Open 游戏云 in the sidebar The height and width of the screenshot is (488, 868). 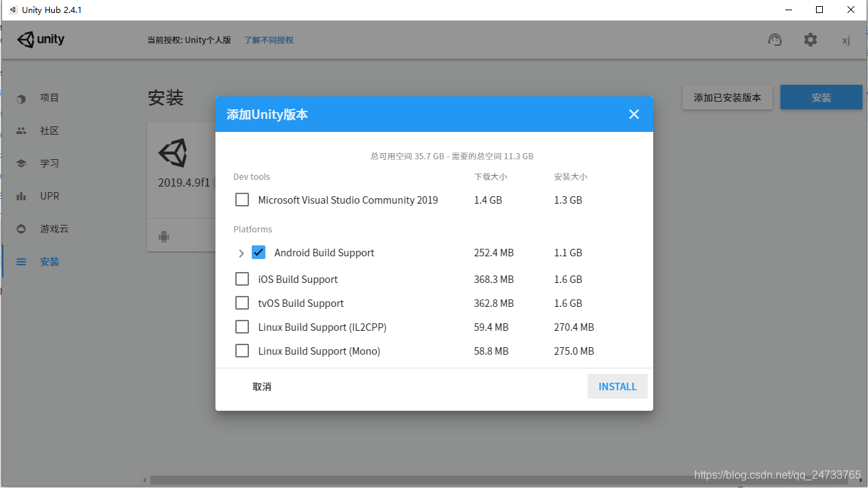tap(55, 229)
